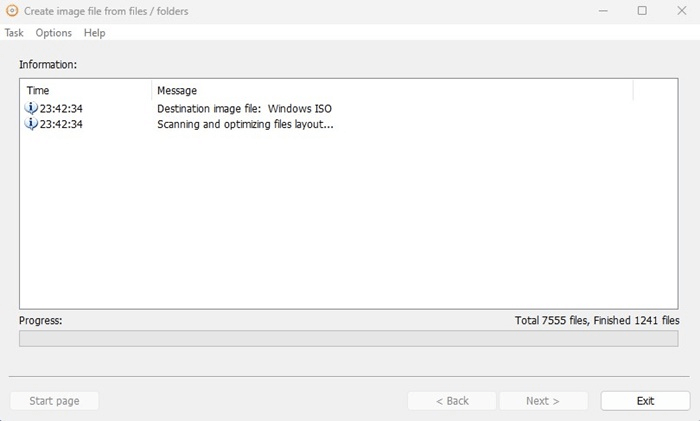Select the Destination image file log row
Viewport: 700px width, 421px height.
[244, 108]
